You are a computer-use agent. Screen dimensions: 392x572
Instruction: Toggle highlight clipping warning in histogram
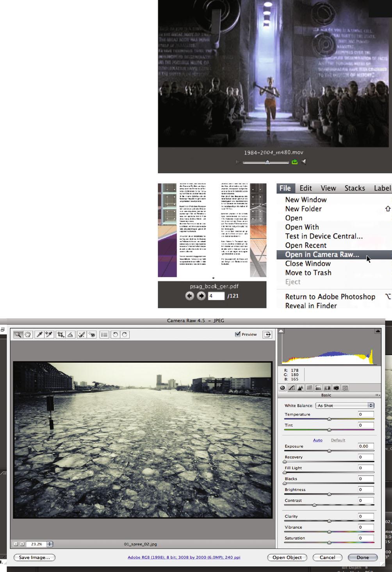378,331
